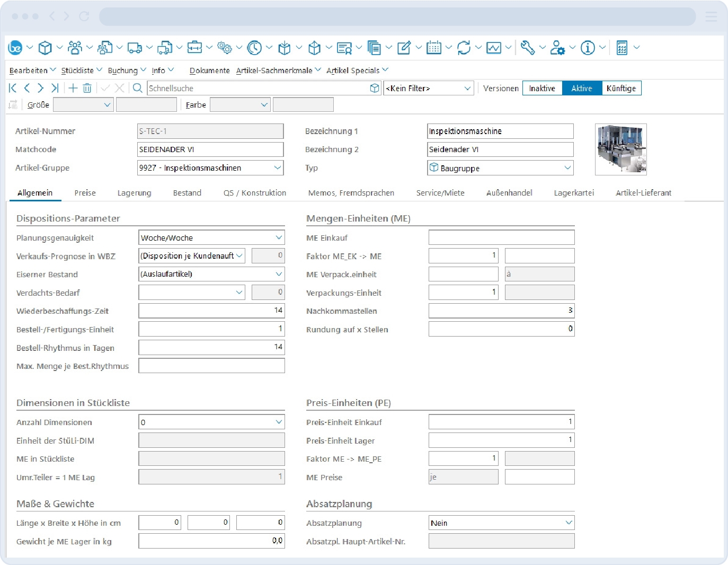
Task: Jump to the first record arrow
Action: tap(13, 89)
